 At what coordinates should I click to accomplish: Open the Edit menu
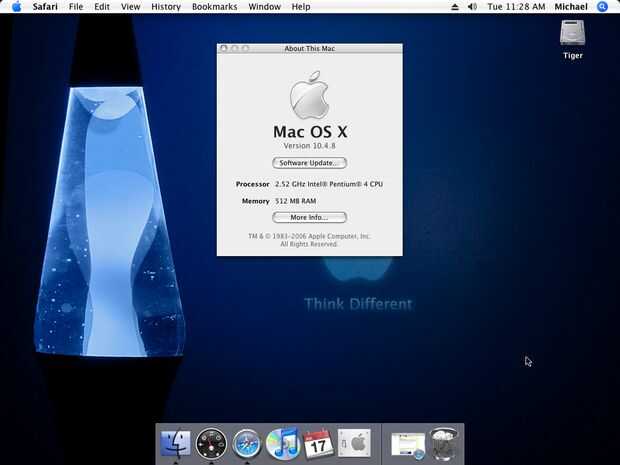point(102,7)
